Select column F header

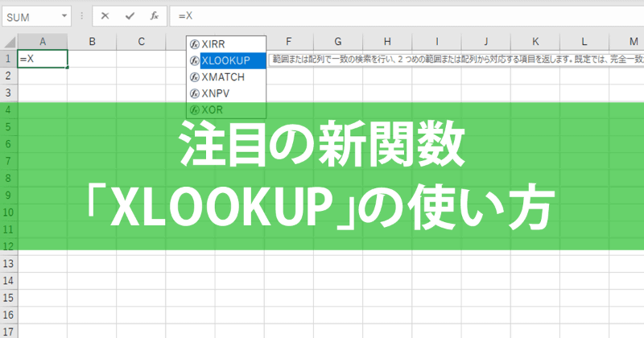click(289, 42)
